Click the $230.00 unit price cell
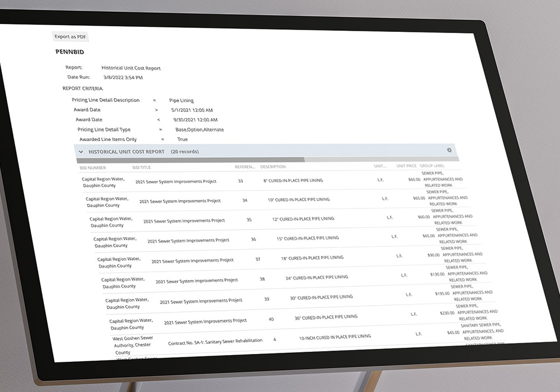The width and height of the screenshot is (560, 392). point(447,313)
